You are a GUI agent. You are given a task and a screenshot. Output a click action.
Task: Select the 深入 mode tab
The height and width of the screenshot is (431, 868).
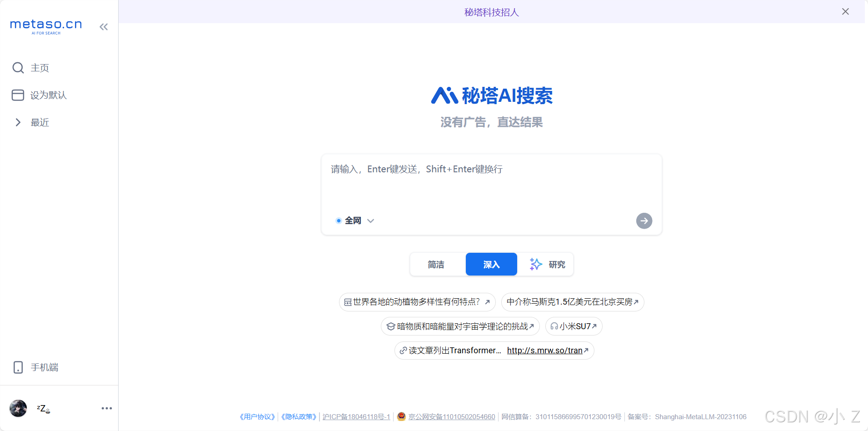click(x=491, y=265)
